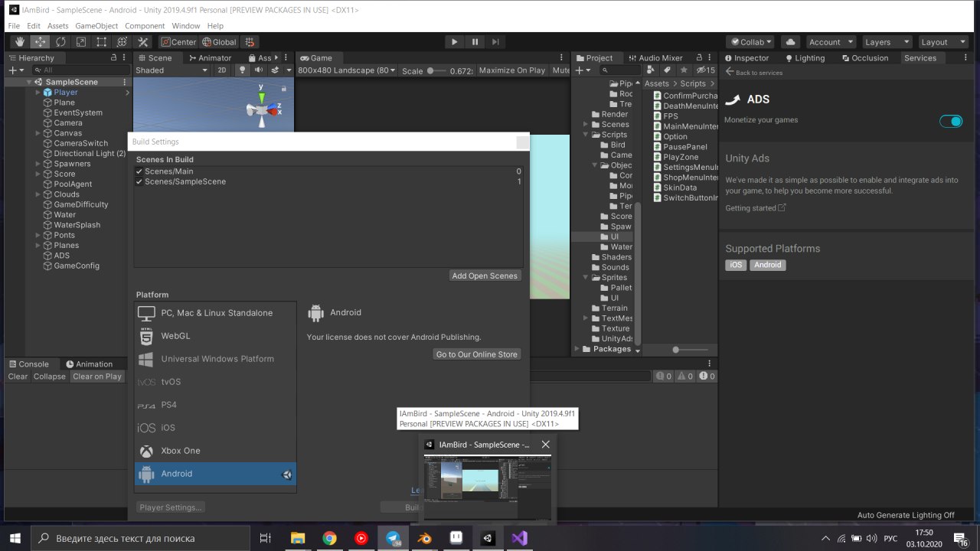Open SampleScene row context menu
Image resolution: width=980 pixels, height=551 pixels.
(126, 82)
